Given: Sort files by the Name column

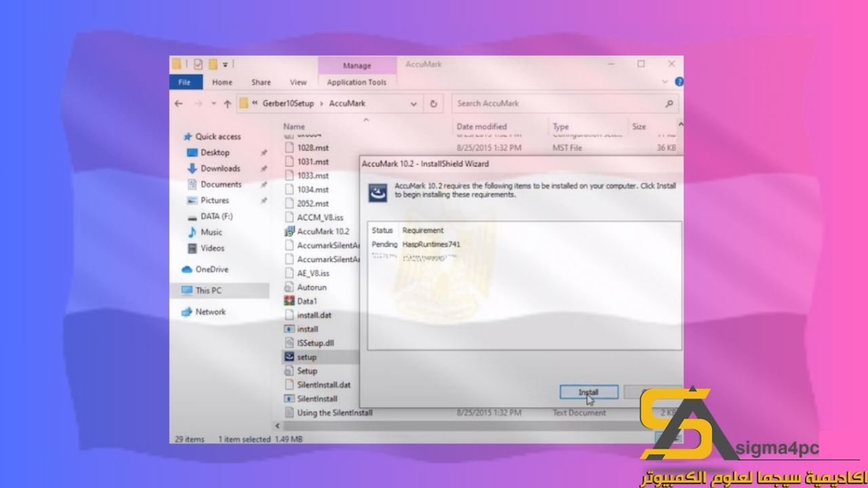Looking at the screenshot, I should (x=294, y=127).
